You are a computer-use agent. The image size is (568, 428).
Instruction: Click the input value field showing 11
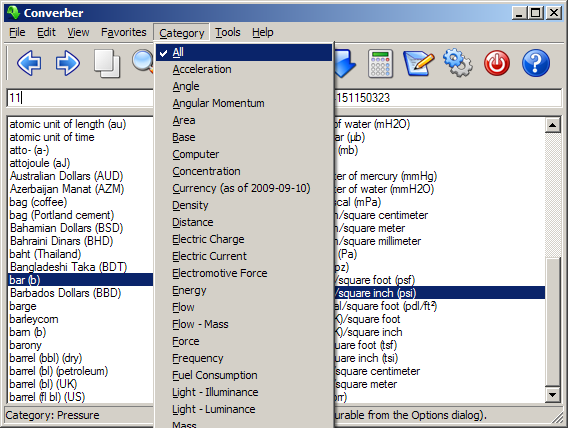point(80,98)
